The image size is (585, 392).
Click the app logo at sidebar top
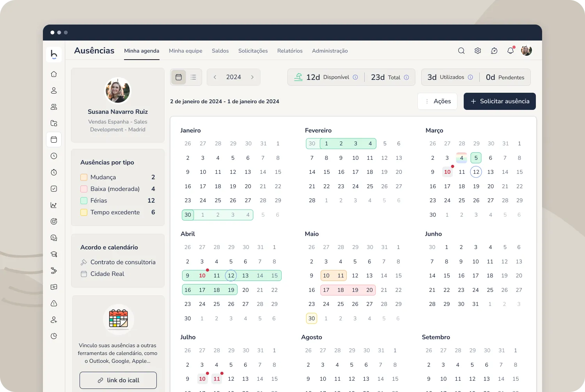pyautogui.click(x=54, y=55)
